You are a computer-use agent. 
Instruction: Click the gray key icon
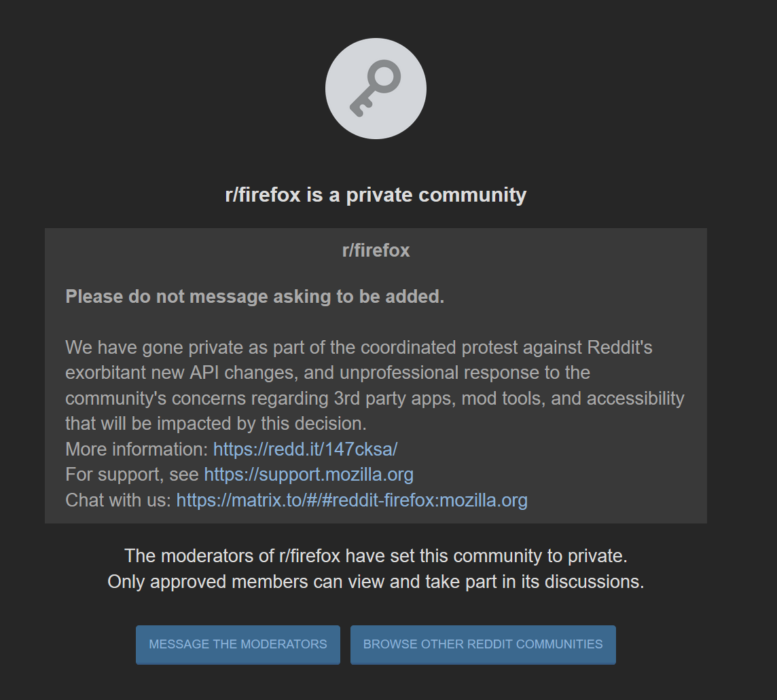point(375,88)
